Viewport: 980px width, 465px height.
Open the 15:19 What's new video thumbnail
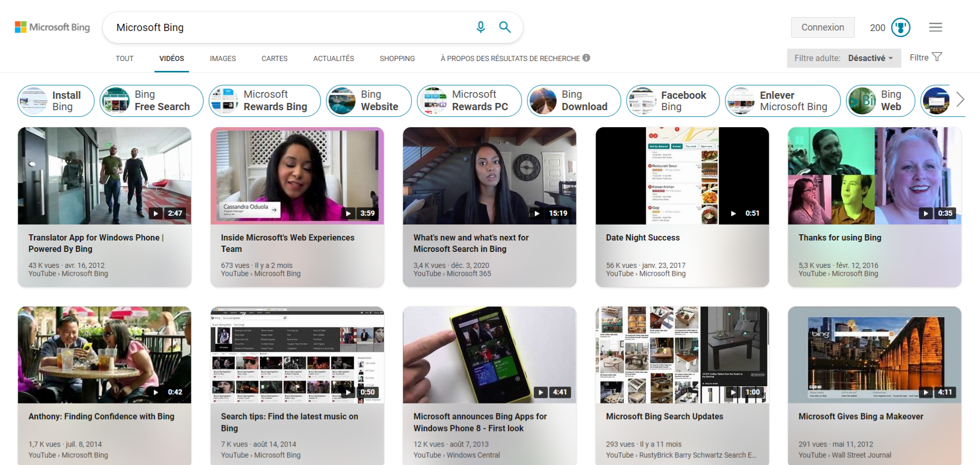[489, 176]
